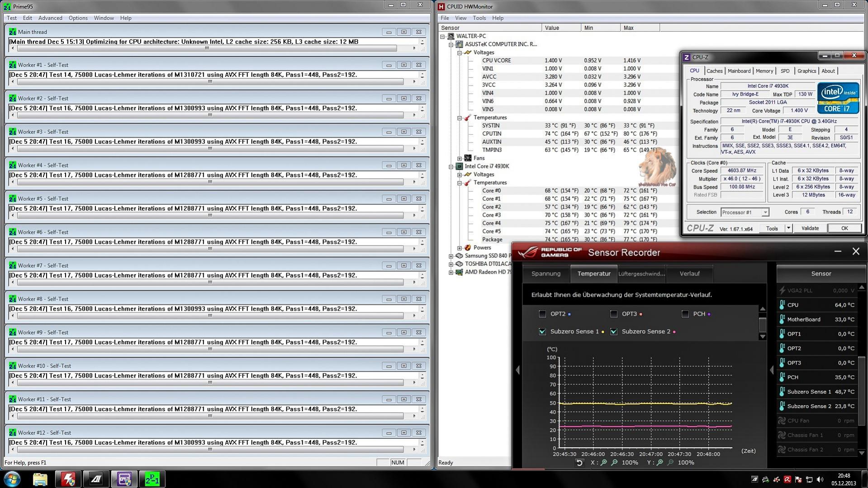Click the Tools button in CPU-Z
Image resolution: width=868 pixels, height=488 pixels.
coord(772,228)
